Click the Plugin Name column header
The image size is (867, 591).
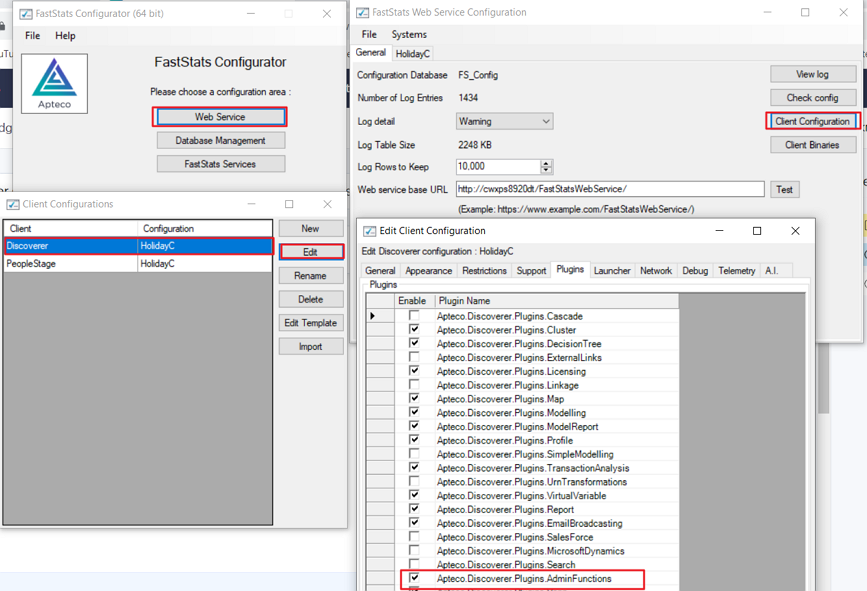556,301
